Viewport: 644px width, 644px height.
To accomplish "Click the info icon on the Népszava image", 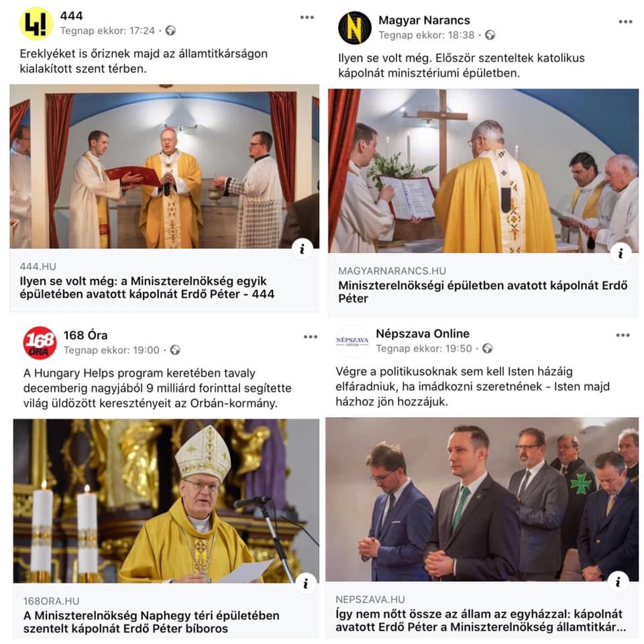I will [618, 581].
